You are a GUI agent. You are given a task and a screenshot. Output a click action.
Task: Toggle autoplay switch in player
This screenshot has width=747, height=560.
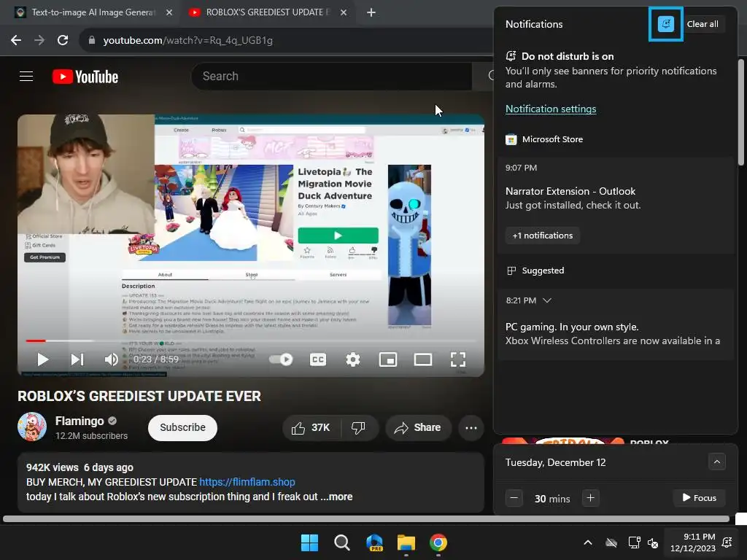(x=281, y=359)
